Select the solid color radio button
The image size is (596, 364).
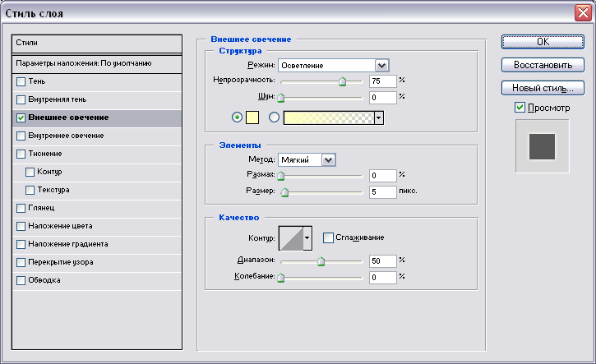238,117
